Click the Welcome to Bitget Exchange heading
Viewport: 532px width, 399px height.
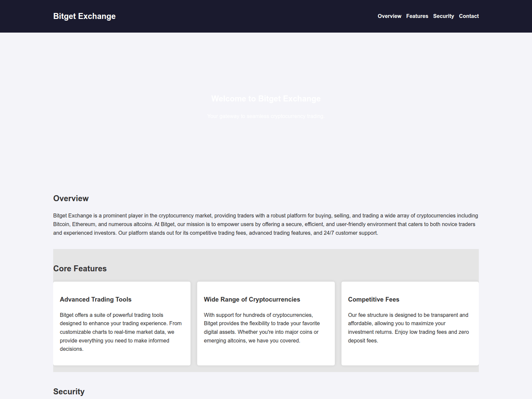coord(266,99)
